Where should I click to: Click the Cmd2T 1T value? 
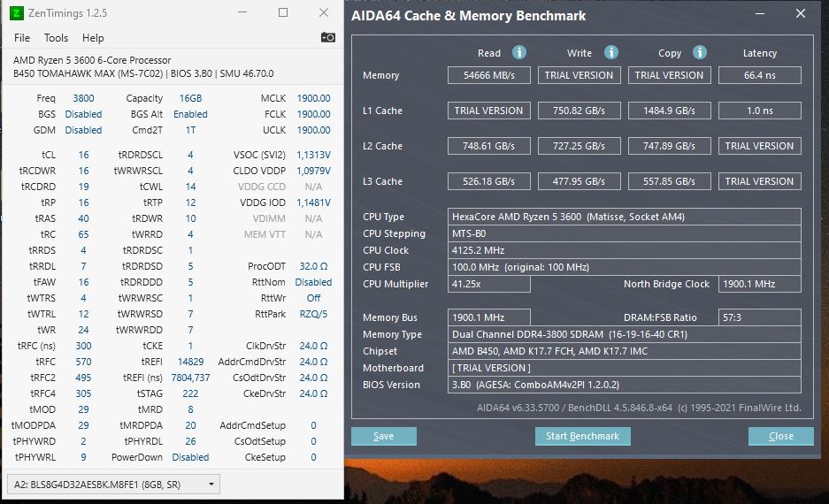[x=190, y=130]
